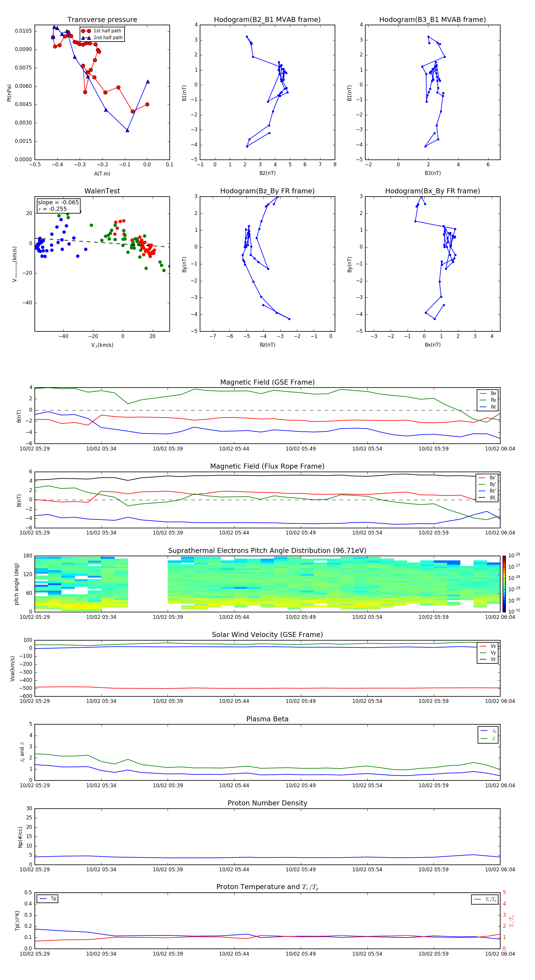Click '10/02 05:29' tick under GSE magnetic field
Image resolution: width=535 pixels, height=980 pixels.
(x=35, y=448)
